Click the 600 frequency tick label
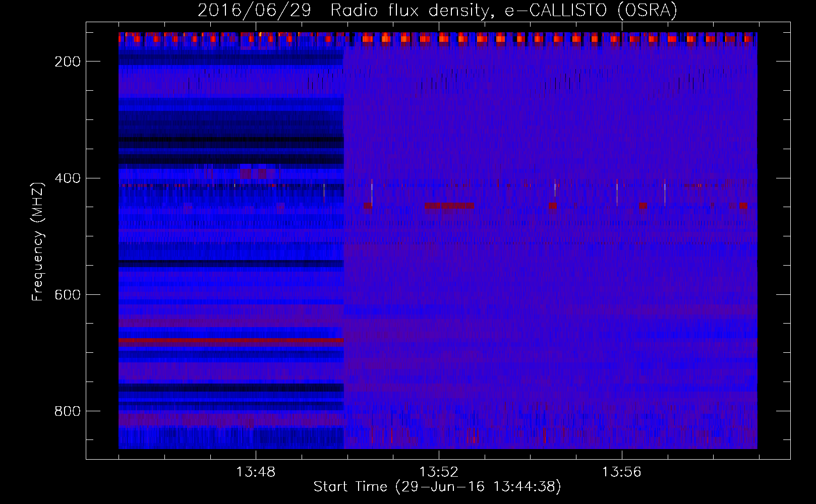 (x=68, y=295)
